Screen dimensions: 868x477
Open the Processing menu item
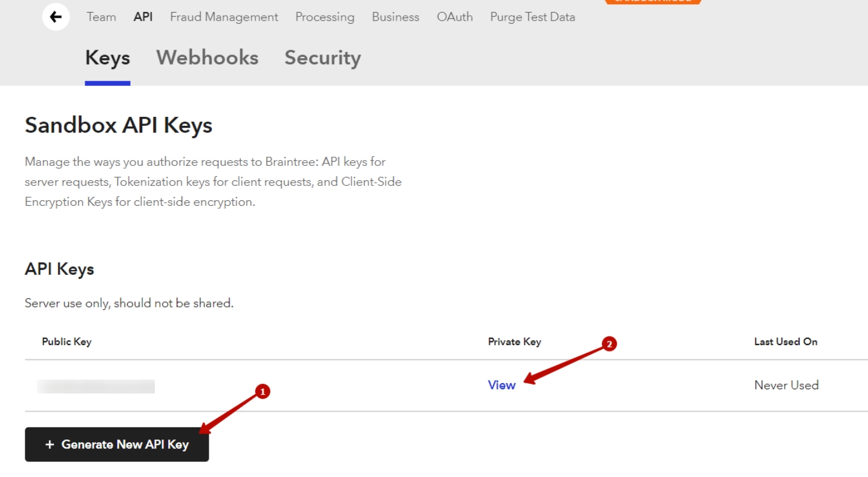325,17
